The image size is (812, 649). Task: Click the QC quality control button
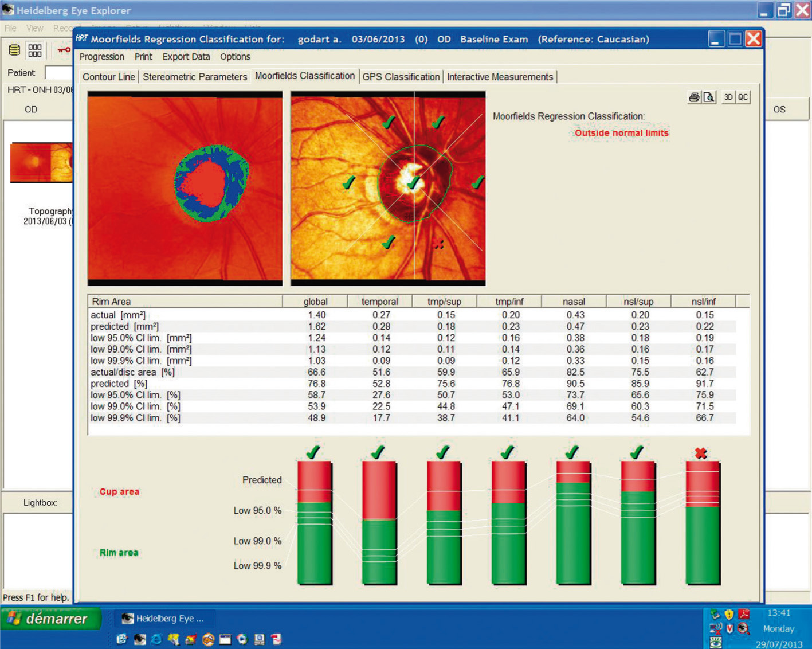coord(743,97)
